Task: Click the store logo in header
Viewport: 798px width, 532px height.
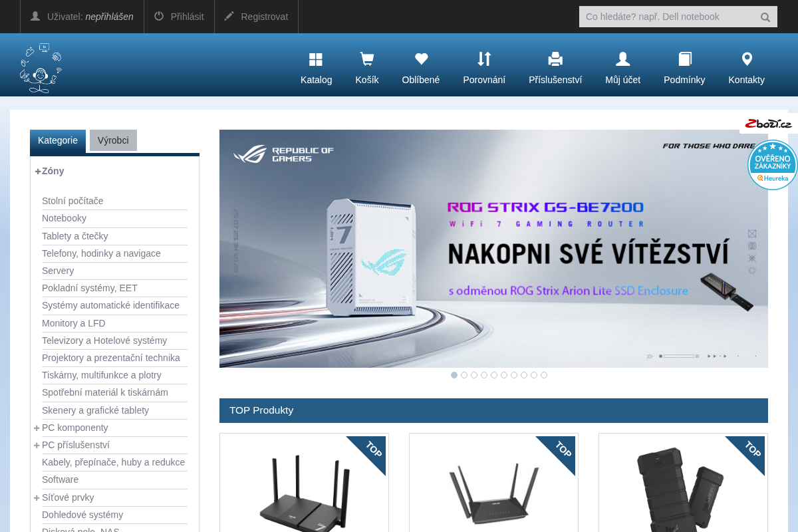Action: click(41, 68)
